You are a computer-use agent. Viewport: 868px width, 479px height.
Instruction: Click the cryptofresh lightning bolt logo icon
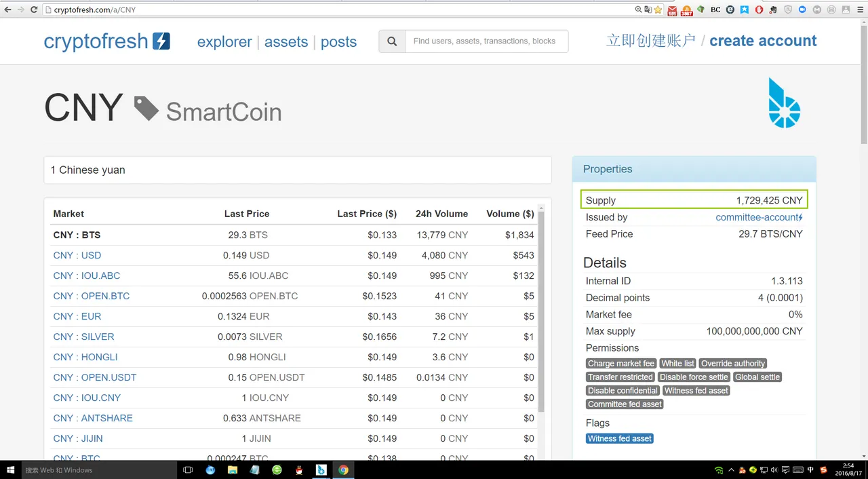pos(161,41)
